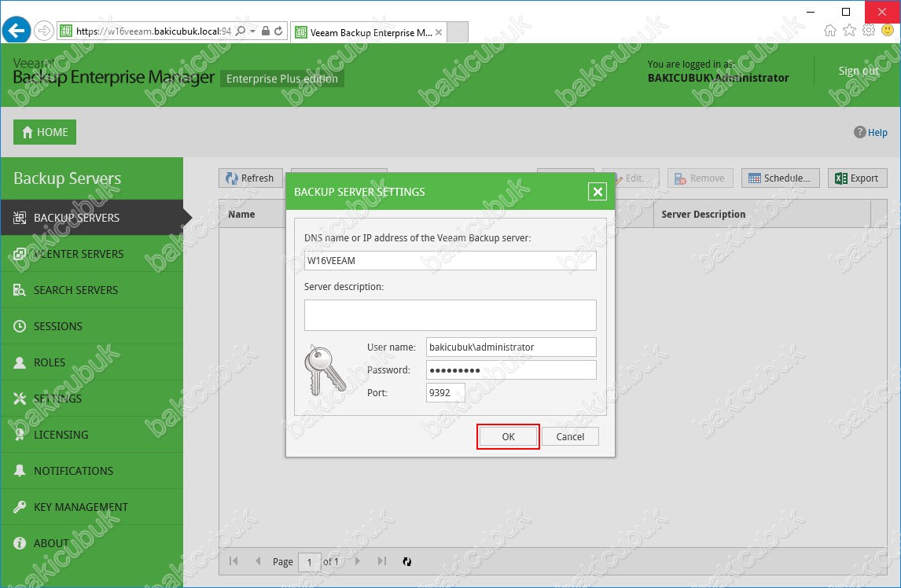
Task: Open a new browser tab
Action: click(x=458, y=33)
